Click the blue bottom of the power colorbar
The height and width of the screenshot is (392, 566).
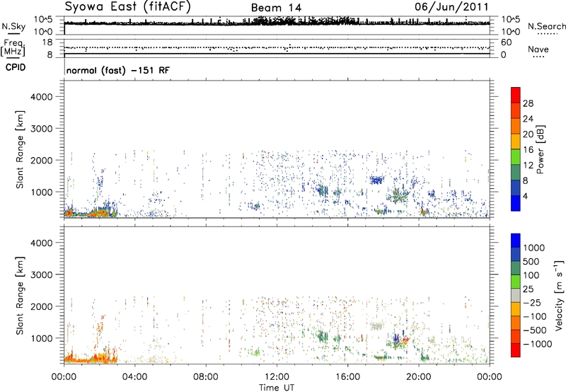point(516,204)
